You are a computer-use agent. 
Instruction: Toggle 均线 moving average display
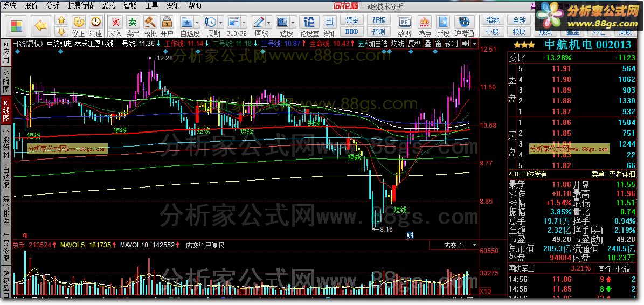[x=397, y=44]
